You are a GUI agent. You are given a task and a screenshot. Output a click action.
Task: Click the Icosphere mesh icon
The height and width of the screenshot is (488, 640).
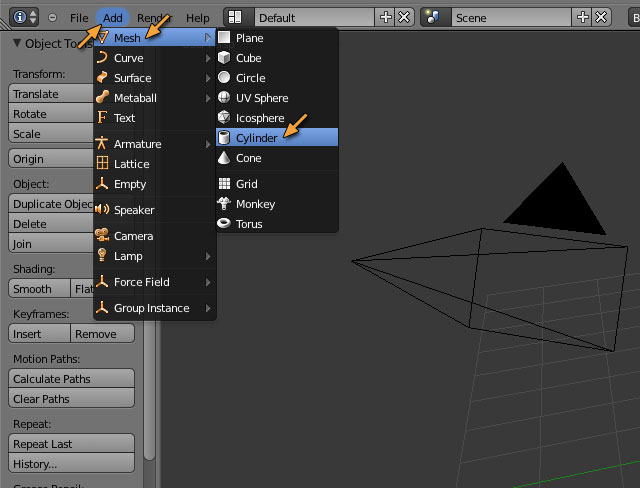click(x=225, y=118)
